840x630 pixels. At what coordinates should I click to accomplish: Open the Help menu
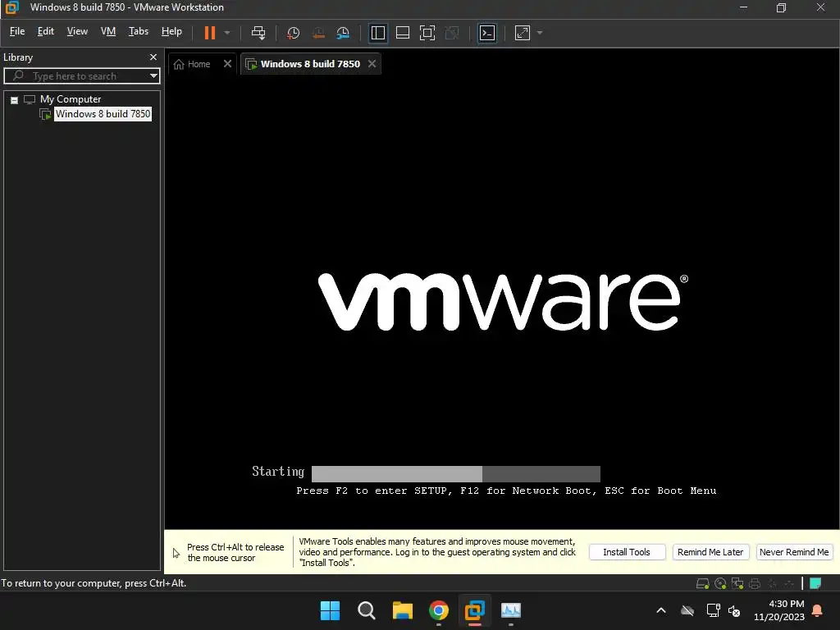coord(171,31)
